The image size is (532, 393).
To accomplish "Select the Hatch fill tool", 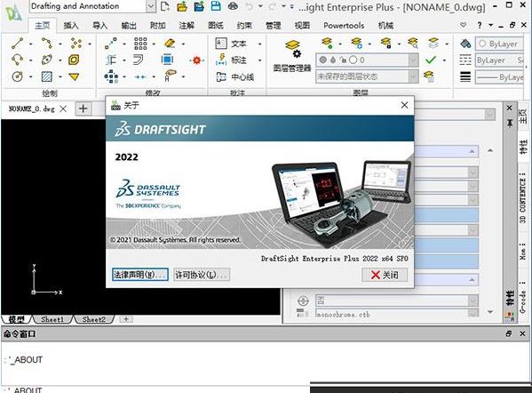I will [x=47, y=76].
